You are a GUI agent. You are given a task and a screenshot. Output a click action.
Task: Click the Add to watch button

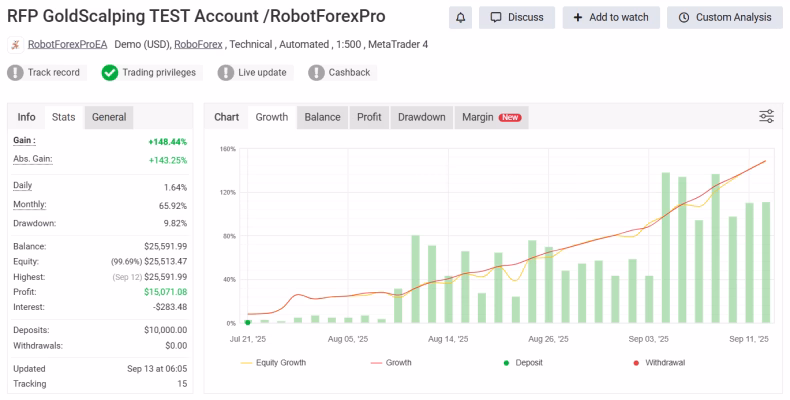[x=611, y=18]
